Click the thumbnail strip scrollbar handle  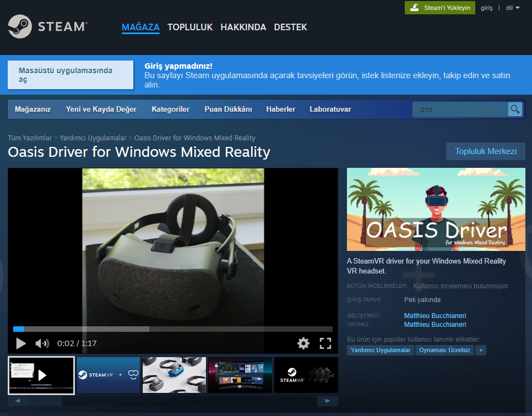[46, 401]
